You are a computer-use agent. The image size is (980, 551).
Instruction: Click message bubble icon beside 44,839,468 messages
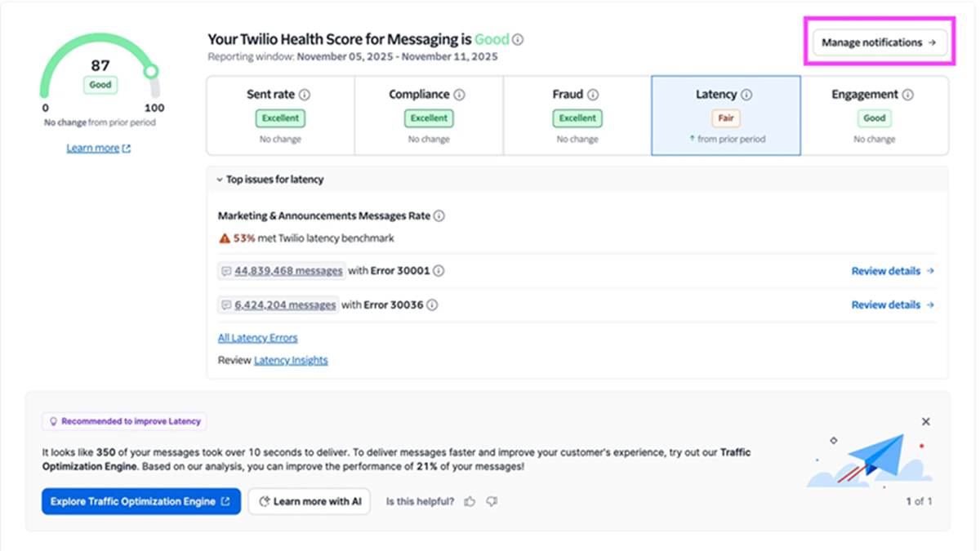pyautogui.click(x=225, y=270)
